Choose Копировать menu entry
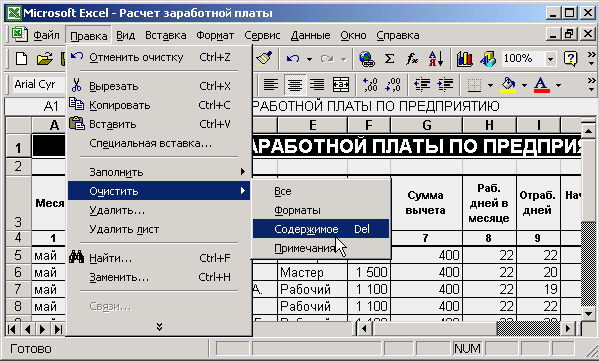 coord(159,105)
